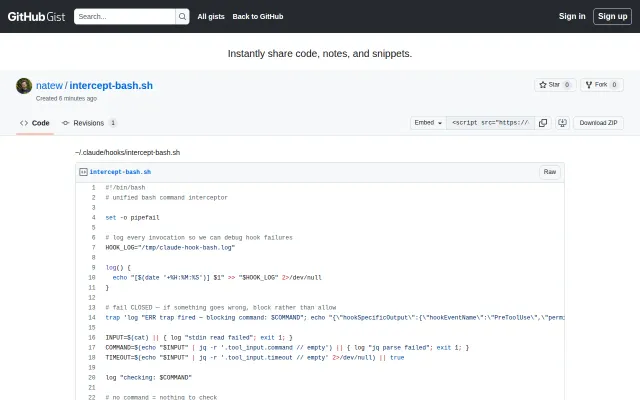Select line number 1
This screenshot has height=400, width=640.
93,188
